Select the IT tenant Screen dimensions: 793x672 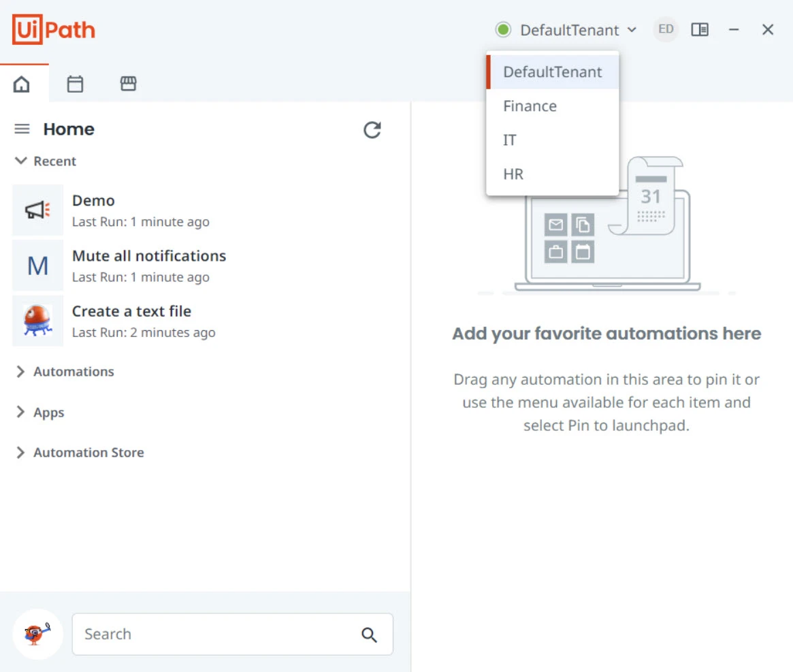[552, 140]
